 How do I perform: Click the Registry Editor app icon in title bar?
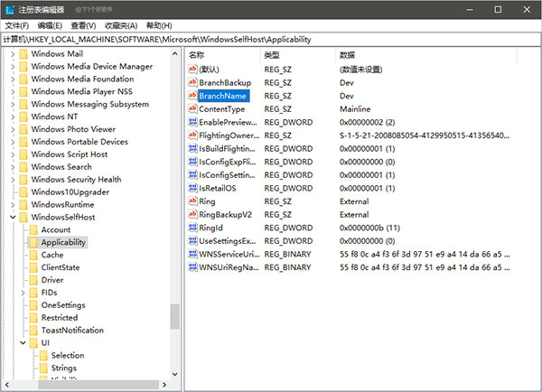[x=9, y=9]
